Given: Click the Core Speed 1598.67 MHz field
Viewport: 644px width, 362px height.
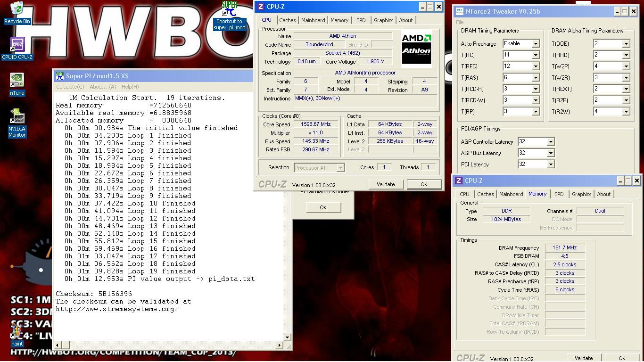Looking at the screenshot, I should (315, 124).
